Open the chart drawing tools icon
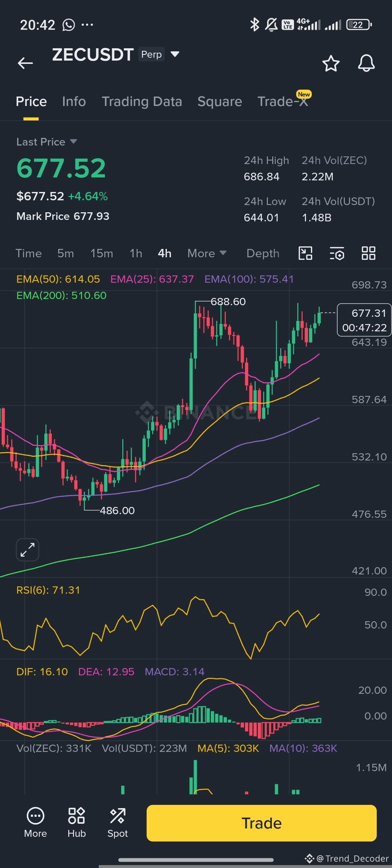The image size is (392, 868). (305, 253)
